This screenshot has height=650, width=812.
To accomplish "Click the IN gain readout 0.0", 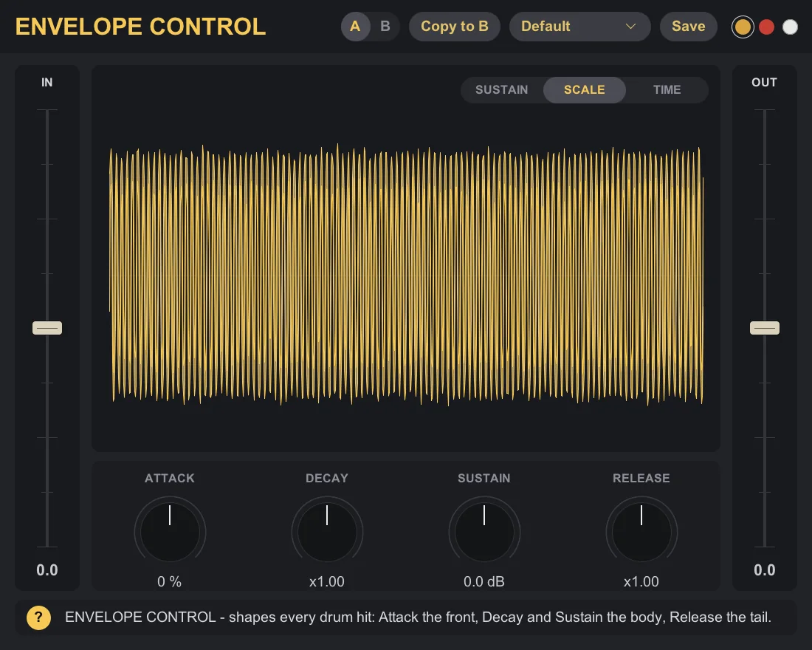I will point(47,570).
